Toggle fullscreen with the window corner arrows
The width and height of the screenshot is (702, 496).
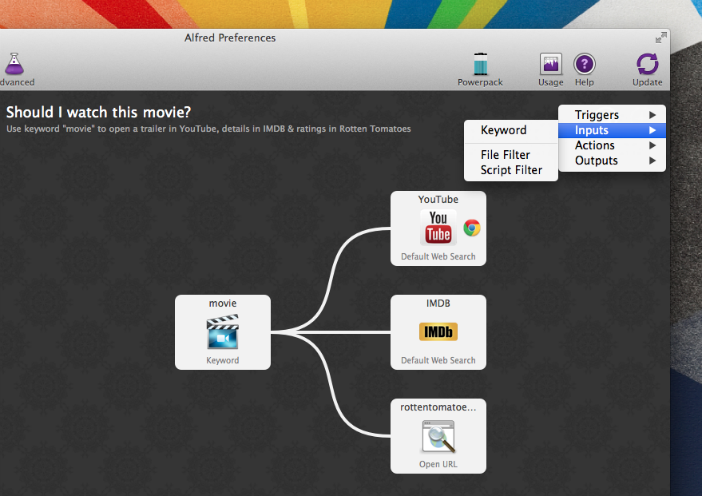click(661, 38)
